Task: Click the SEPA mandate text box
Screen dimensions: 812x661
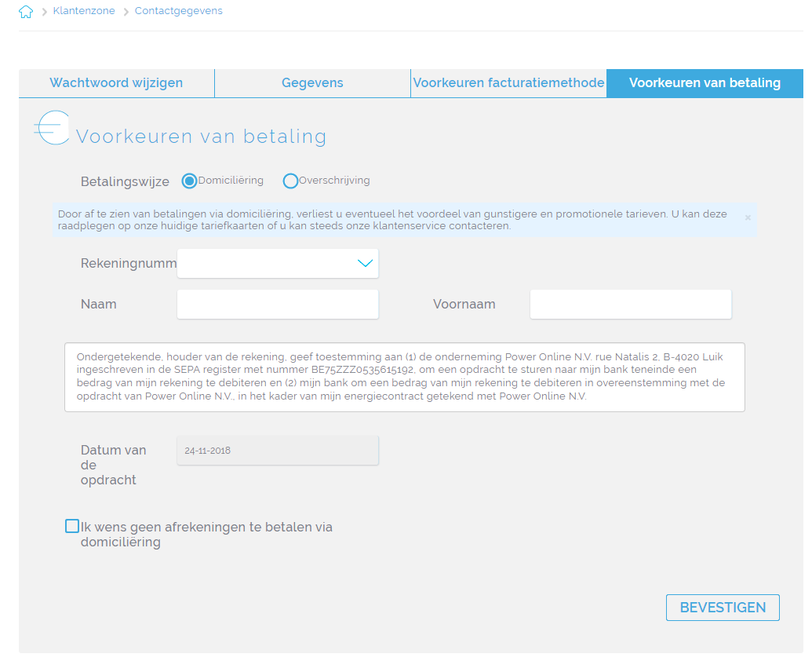Action: pyautogui.click(x=405, y=377)
